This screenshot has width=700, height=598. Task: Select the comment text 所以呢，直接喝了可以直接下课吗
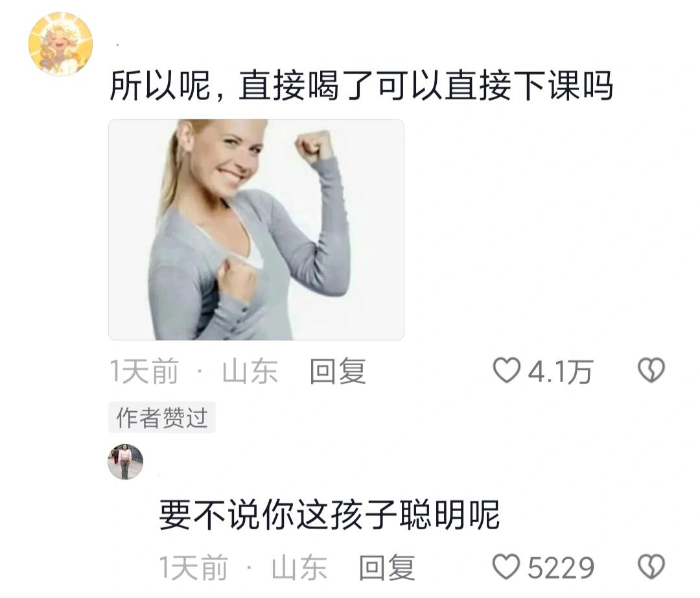(361, 86)
